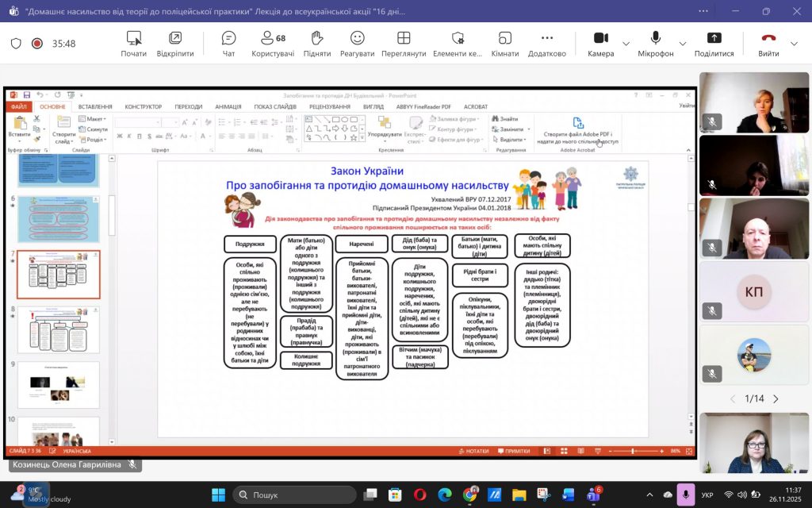Click the Вийти leave button
Screen dimensions: 812x508
tap(768, 44)
